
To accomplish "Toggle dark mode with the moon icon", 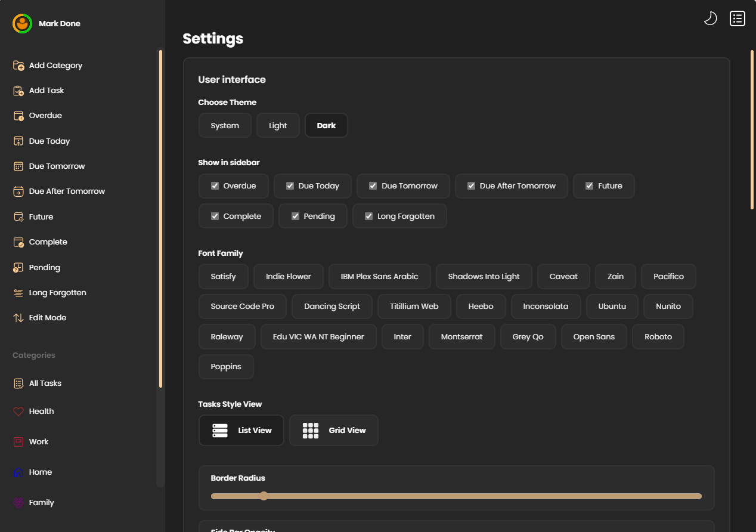I will [710, 18].
